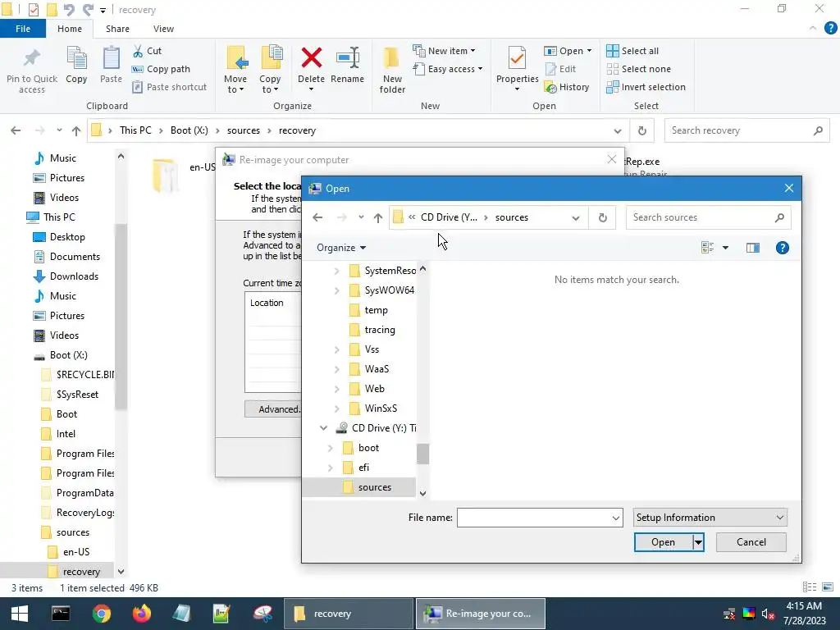The image size is (840, 630).
Task: Click Pin to Quick access icon
Action: click(x=32, y=58)
